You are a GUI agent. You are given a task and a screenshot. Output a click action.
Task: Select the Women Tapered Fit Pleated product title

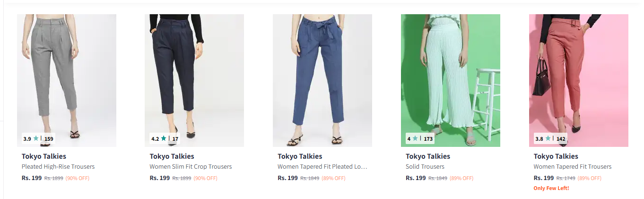tap(322, 167)
